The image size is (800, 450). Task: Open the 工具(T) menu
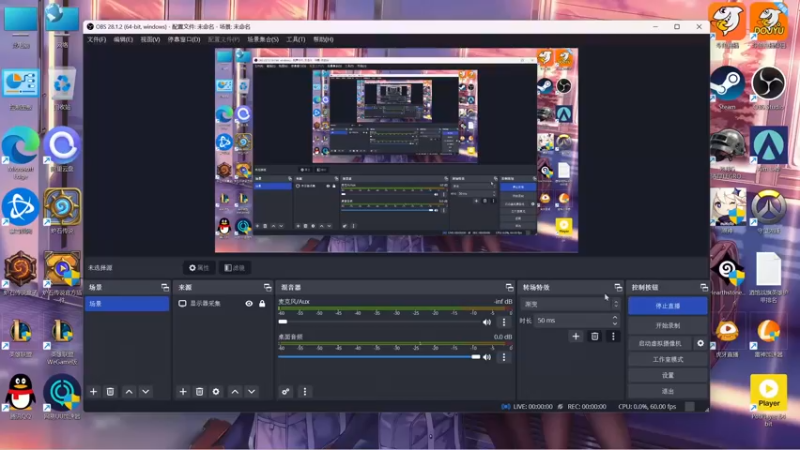[x=295, y=39]
